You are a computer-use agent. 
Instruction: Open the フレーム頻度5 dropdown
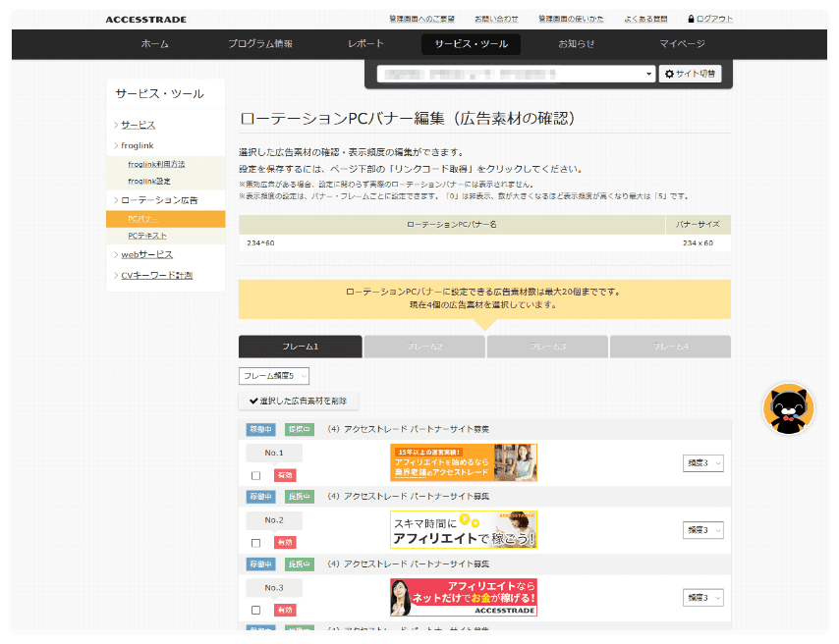point(274,376)
